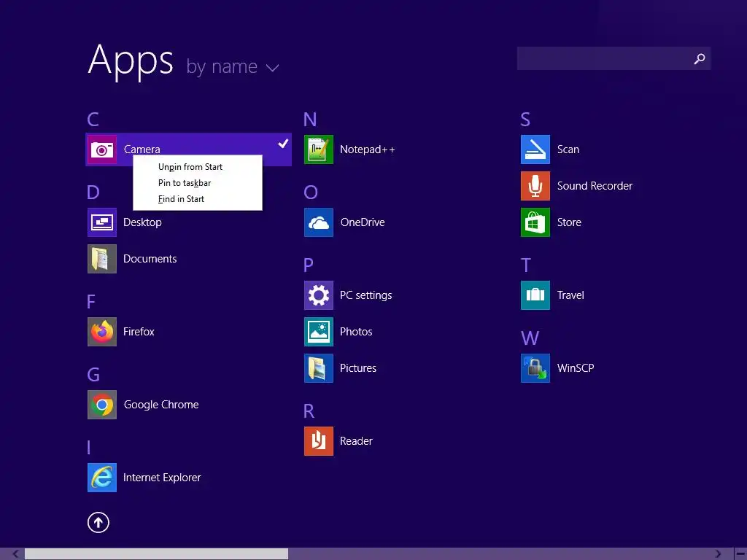Click the D letter group header
This screenshot has width=747, height=560.
pyautogui.click(x=93, y=192)
